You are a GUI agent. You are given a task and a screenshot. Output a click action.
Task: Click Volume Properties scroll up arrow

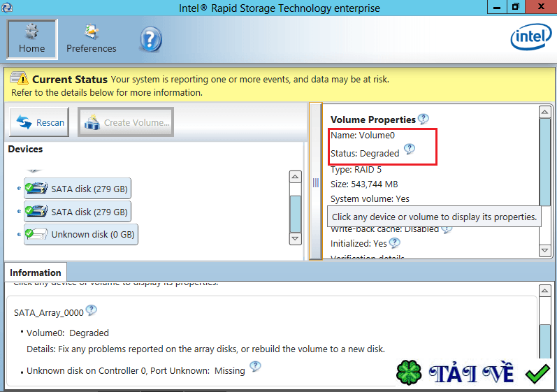click(x=544, y=112)
